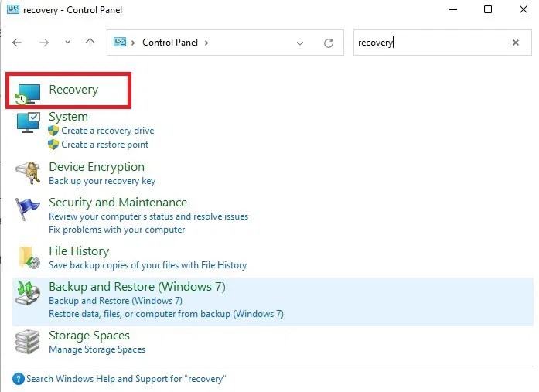539x392 pixels.
Task: Open the recent locations dropdown chevron
Action: (68, 43)
